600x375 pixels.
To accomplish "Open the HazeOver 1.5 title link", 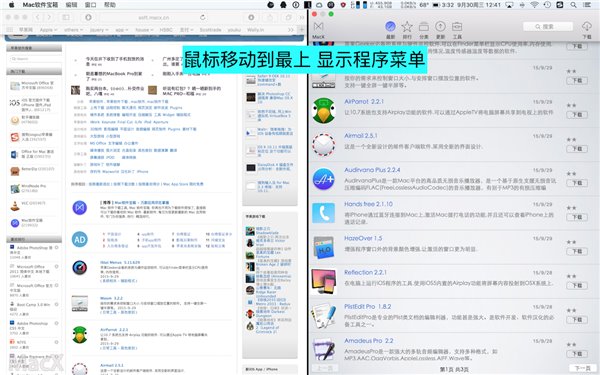I will [363, 238].
